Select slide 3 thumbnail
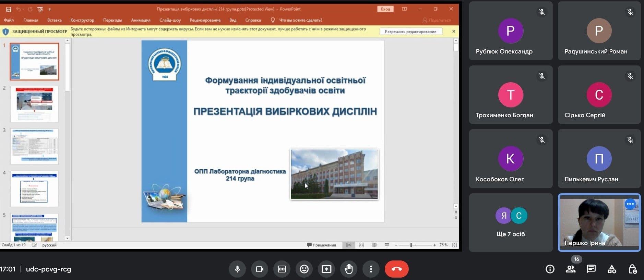 pyautogui.click(x=34, y=146)
